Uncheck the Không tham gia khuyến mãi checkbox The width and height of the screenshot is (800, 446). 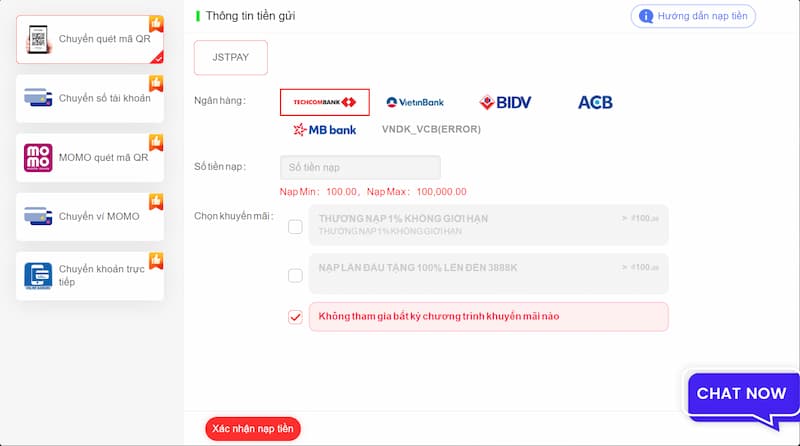[295, 317]
